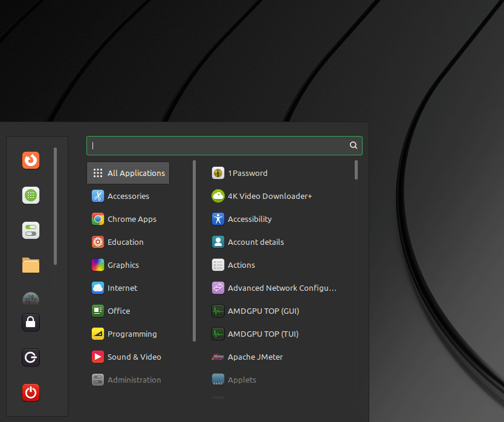Open the Sound & Video category
The height and width of the screenshot is (422, 504).
[x=134, y=357]
